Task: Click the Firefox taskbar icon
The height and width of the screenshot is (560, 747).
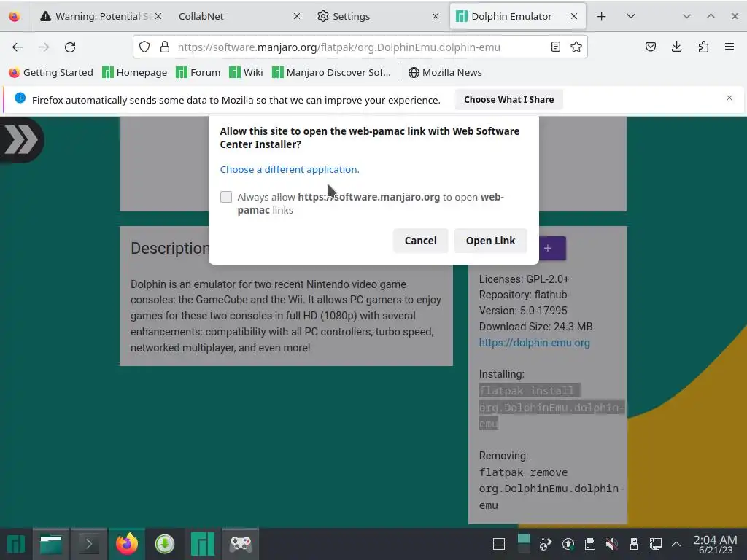Action: tap(127, 544)
